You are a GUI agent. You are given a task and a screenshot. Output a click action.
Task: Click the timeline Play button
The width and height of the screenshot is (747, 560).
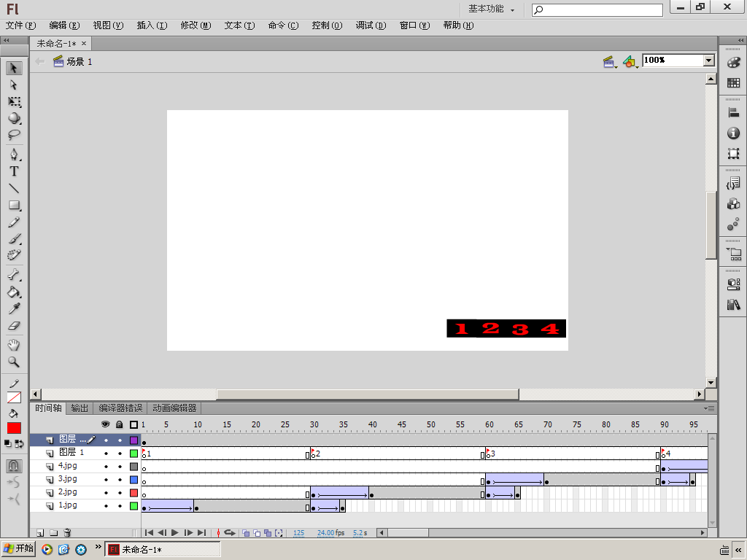pos(175,533)
